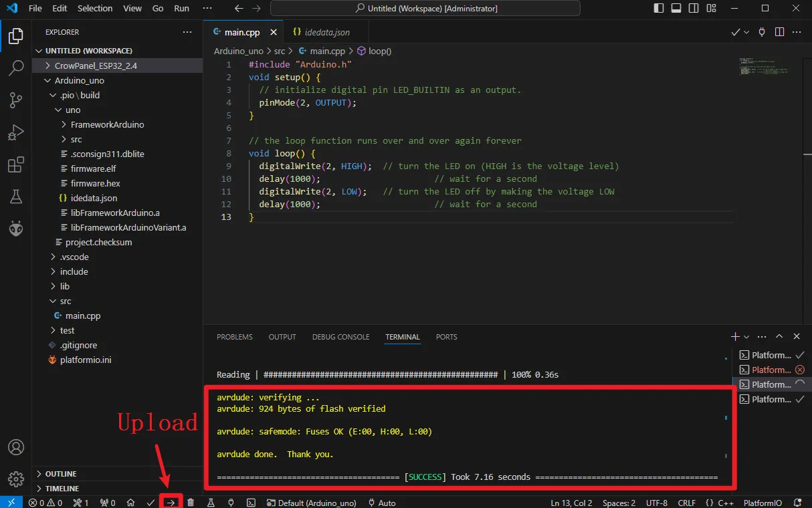Viewport: 812px width, 508px height.
Task: Click the CRLF line ending indicator
Action: click(686, 503)
